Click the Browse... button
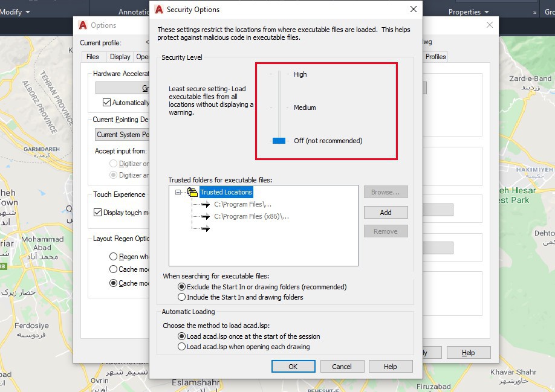 pos(386,192)
